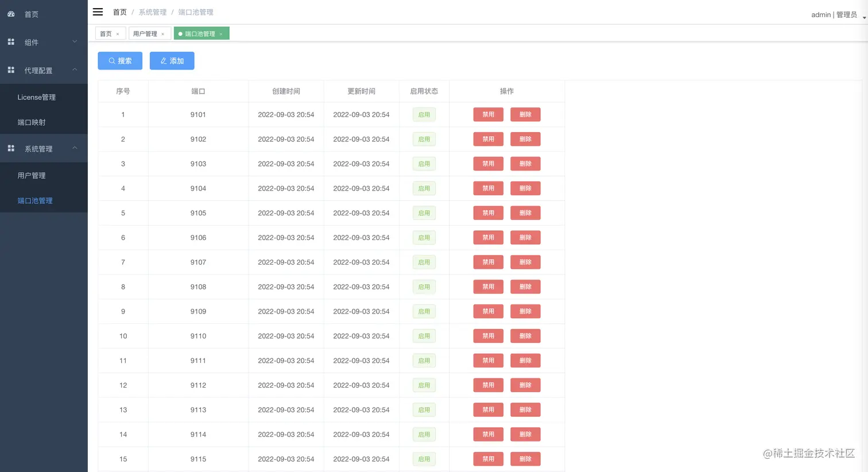
Task: Delete port 9101 with 删除 button
Action: [525, 114]
